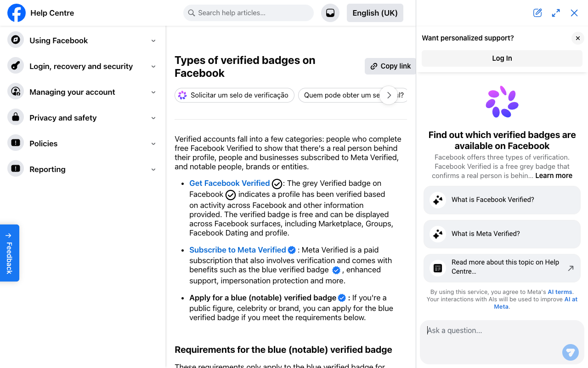Open Subscribe to Meta Verified link
This screenshot has height=368, width=588.
tap(237, 250)
